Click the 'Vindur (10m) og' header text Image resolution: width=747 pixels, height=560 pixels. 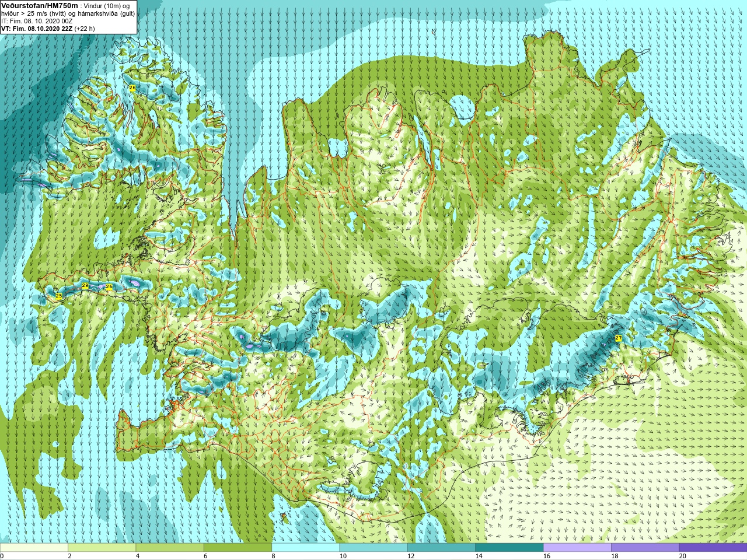(x=108, y=6)
